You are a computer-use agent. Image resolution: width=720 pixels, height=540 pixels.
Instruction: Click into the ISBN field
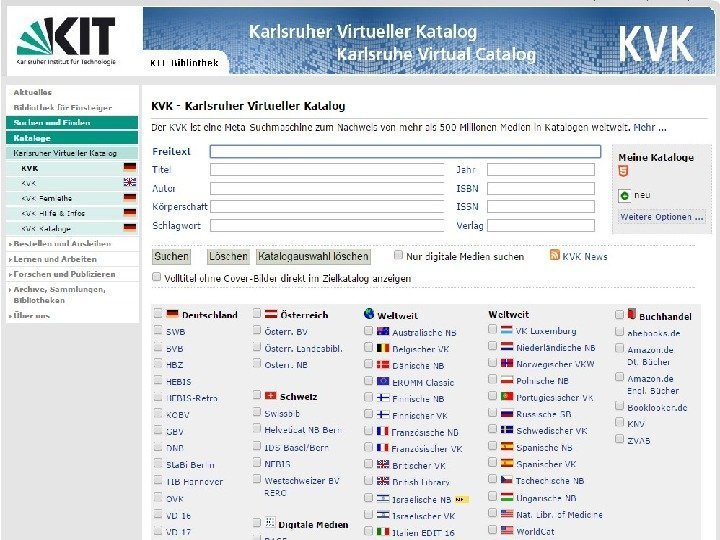pyautogui.click(x=541, y=188)
